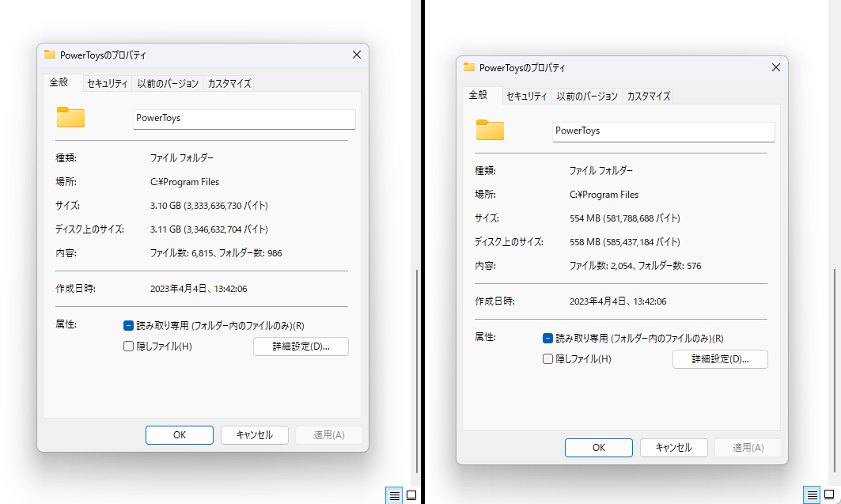Viewport: 841px width, 504px height.
Task: Select the list view icon below left window
Action: point(394,495)
